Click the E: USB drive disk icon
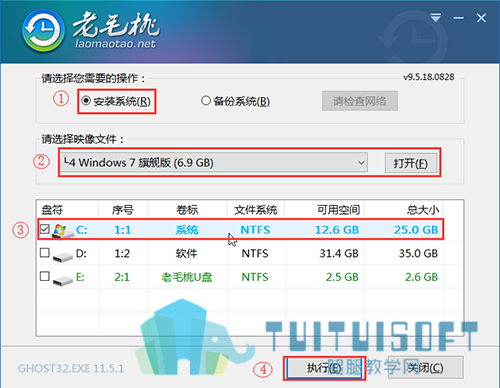 (x=63, y=280)
